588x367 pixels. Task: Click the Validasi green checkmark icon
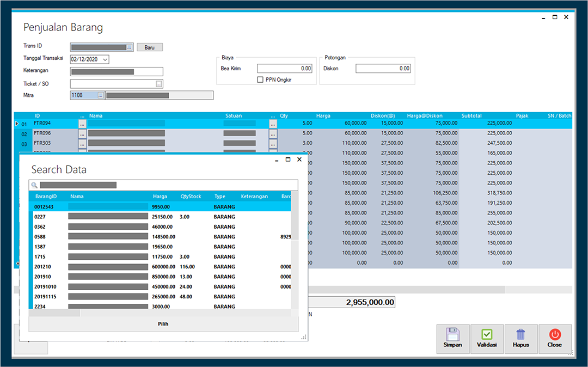pos(487,334)
